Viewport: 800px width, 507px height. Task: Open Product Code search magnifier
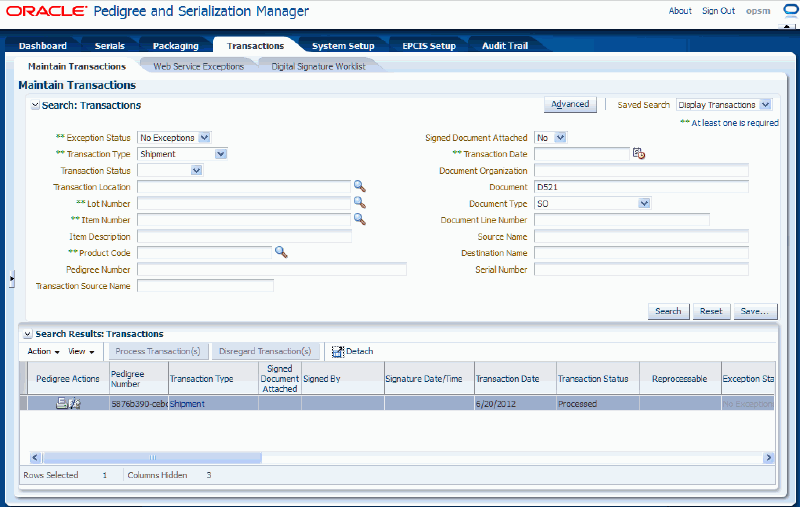[281, 252]
